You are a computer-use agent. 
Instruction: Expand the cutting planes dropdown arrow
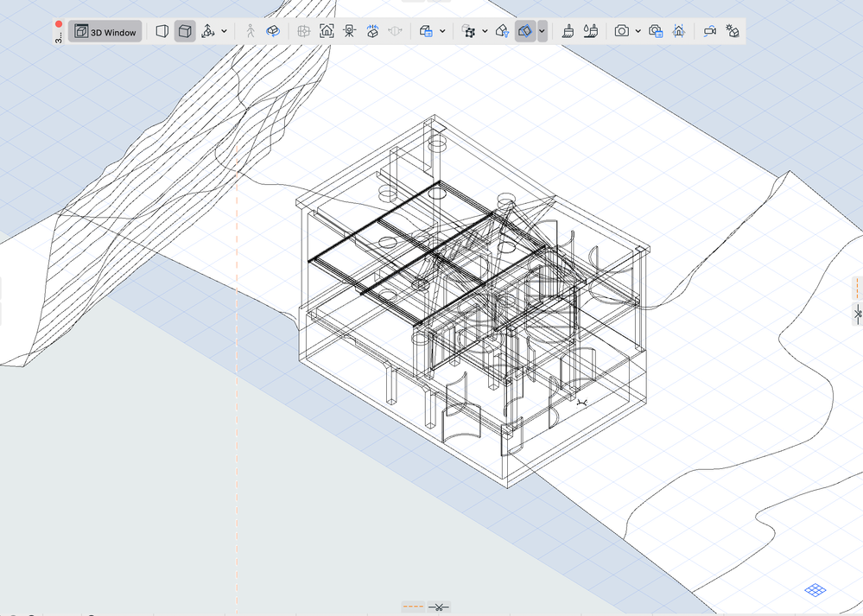click(543, 31)
